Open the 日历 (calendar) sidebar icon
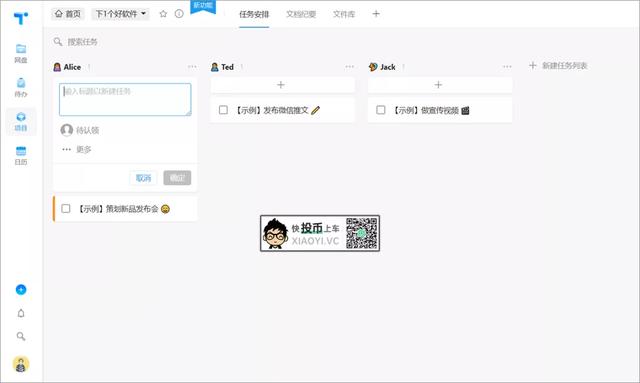The height and width of the screenshot is (383, 640). click(21, 155)
